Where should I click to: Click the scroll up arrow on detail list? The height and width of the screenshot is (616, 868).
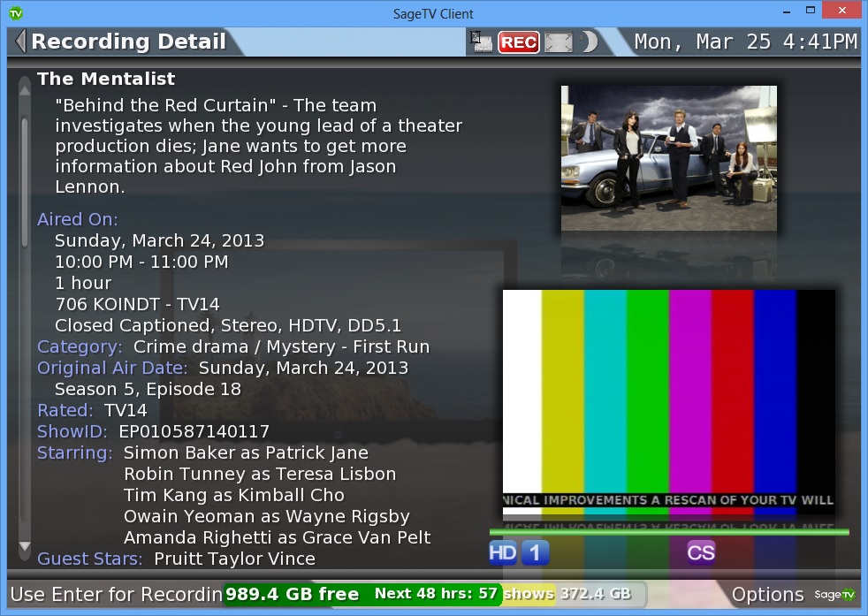pos(25,88)
